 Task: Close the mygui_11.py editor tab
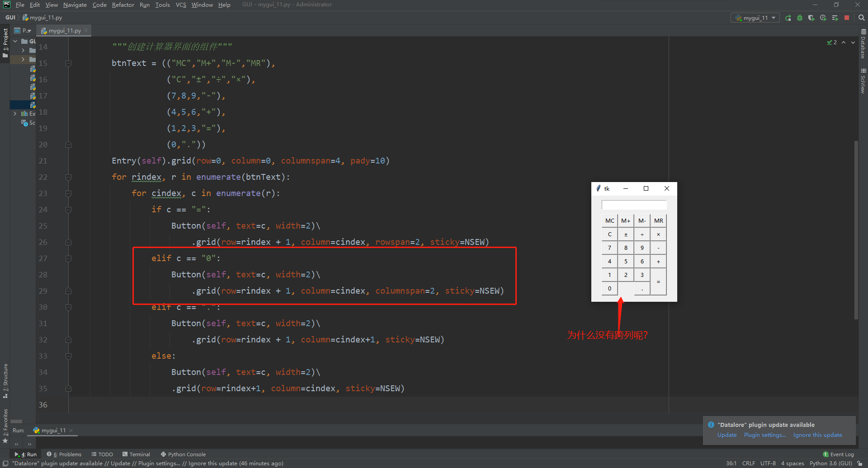pyautogui.click(x=86, y=31)
